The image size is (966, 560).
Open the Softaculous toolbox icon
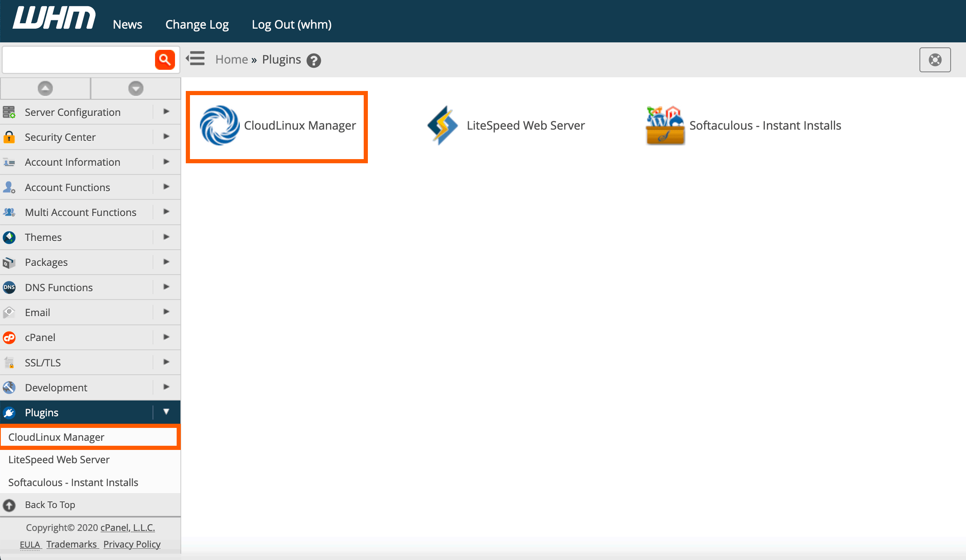pos(665,125)
